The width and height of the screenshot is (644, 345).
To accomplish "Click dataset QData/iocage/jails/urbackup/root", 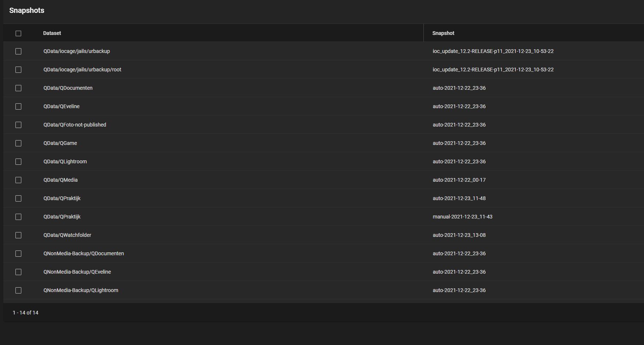I will coord(82,70).
